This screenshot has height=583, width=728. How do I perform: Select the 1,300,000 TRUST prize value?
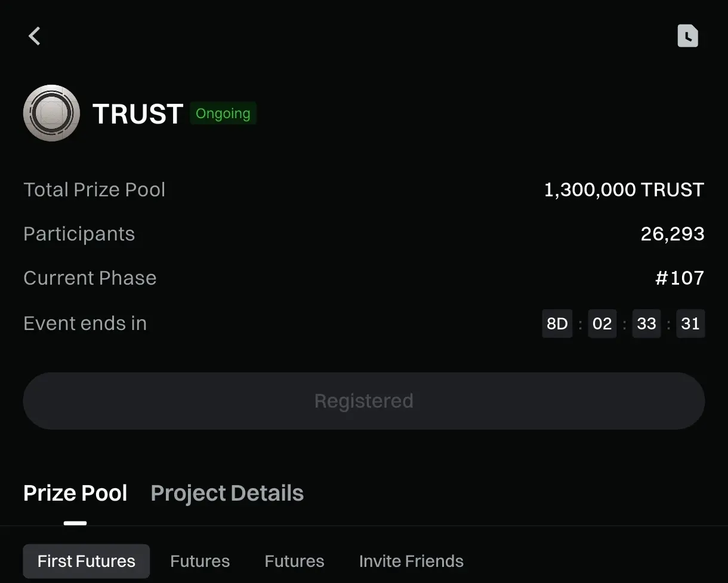(x=624, y=190)
